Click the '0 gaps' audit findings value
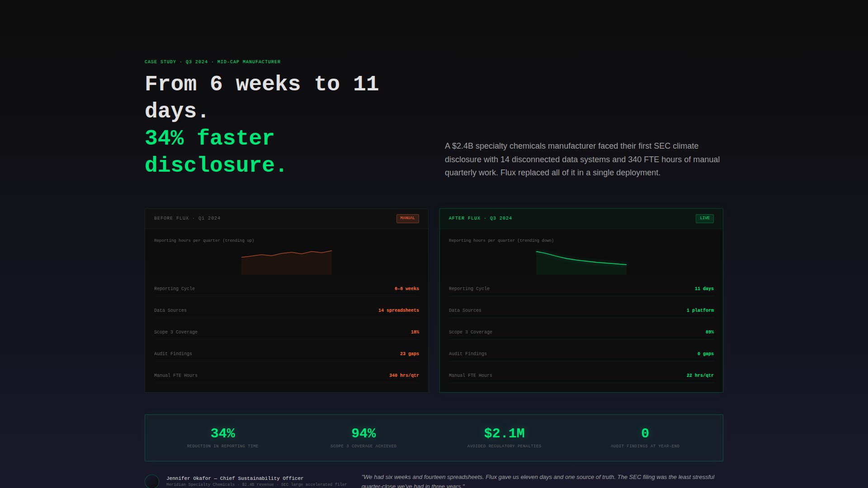868x488 pixels. point(706,354)
